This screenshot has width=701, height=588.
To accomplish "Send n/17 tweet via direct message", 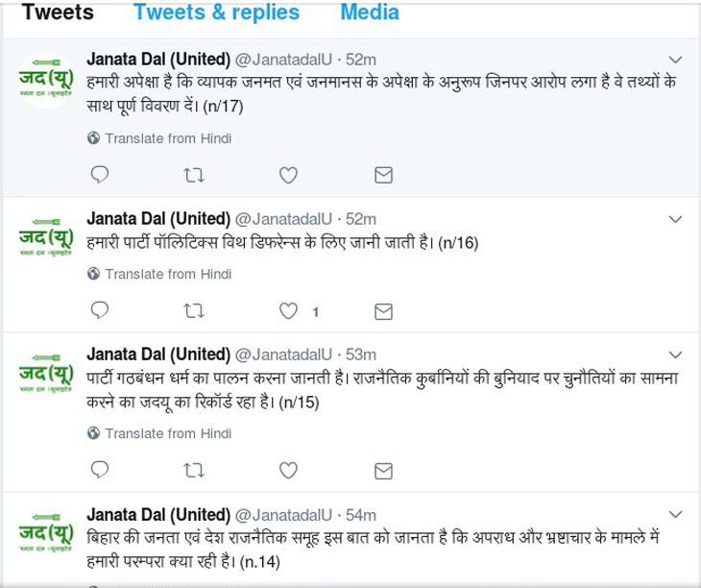I will [383, 175].
